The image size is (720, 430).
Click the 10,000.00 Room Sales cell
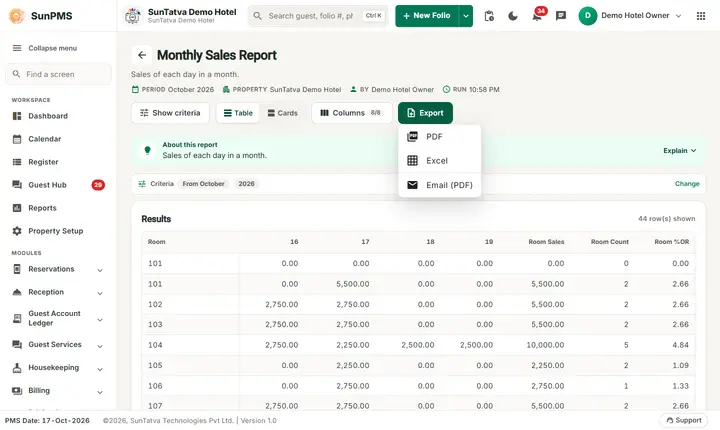pos(545,345)
